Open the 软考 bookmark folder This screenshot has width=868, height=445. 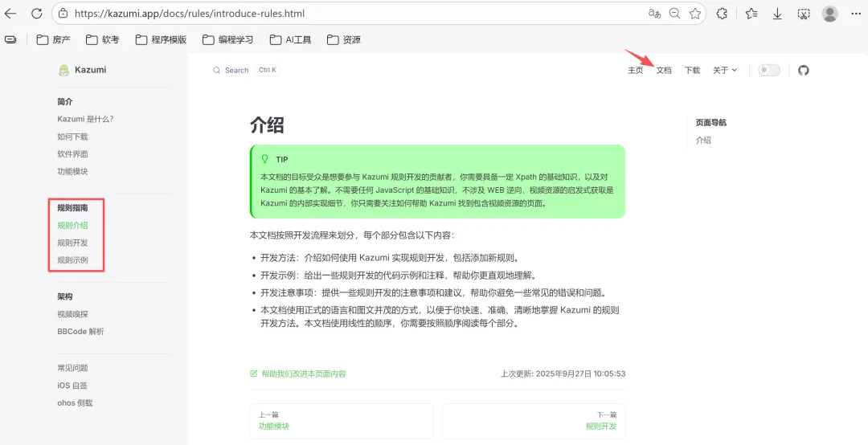tap(103, 39)
